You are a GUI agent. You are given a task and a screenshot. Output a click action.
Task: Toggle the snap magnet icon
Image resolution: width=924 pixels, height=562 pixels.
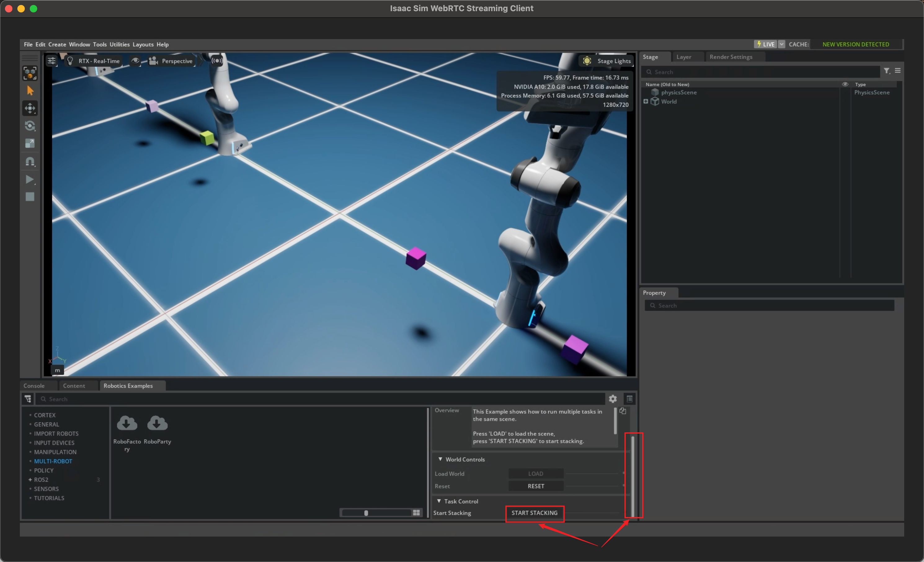point(30,162)
